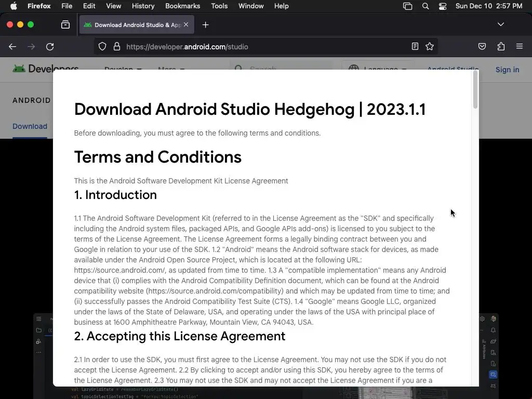
Task: Open a new tab with plus icon
Action: point(205,25)
